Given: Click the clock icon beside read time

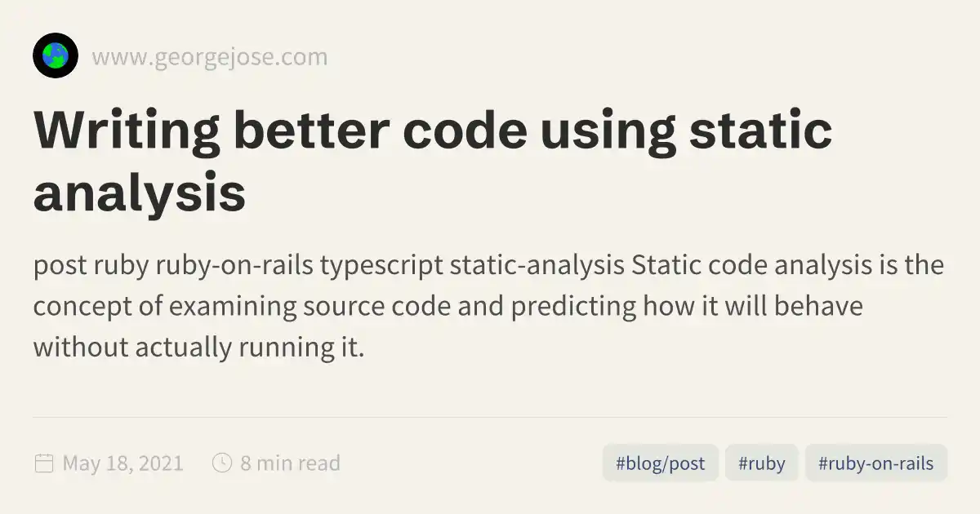Looking at the screenshot, I should 222,463.
